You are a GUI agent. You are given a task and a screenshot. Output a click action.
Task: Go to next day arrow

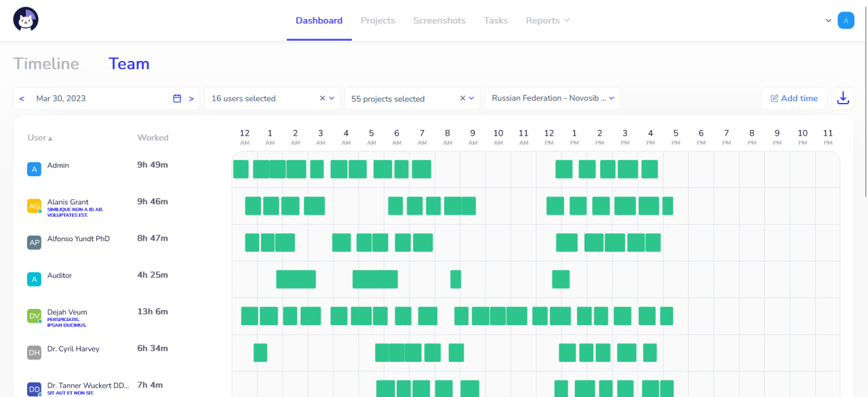coord(191,98)
